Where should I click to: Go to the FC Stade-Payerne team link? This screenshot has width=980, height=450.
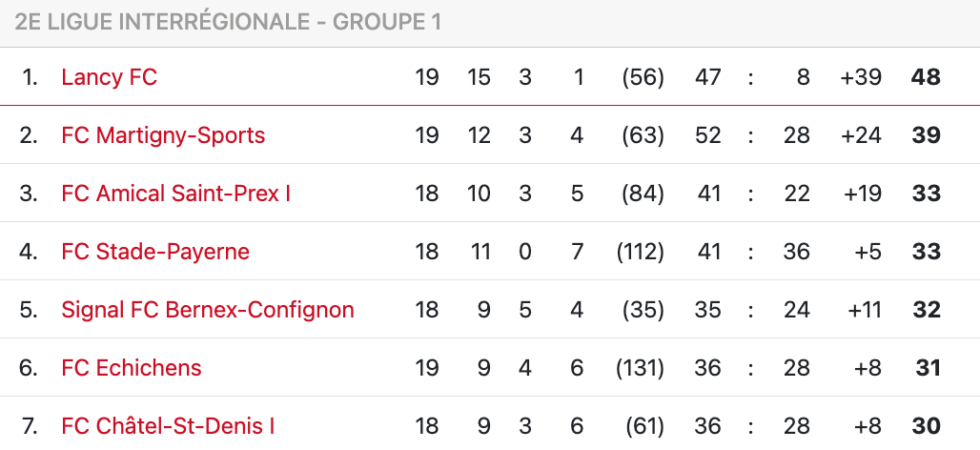(x=155, y=252)
